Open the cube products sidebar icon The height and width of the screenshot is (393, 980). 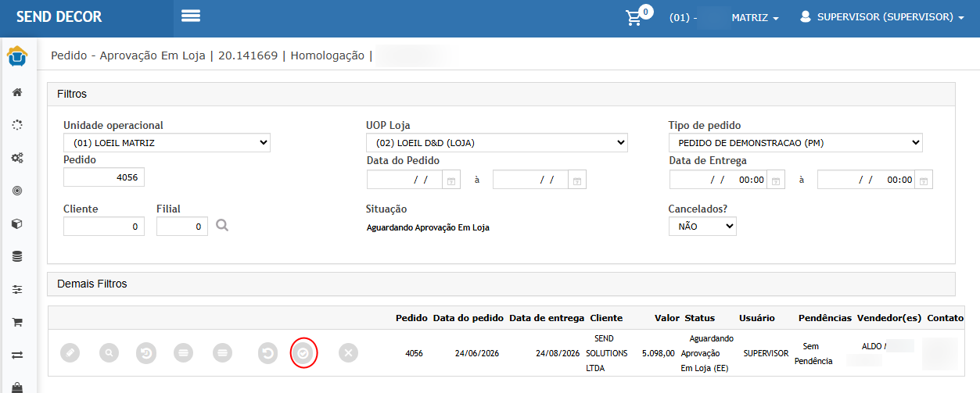click(17, 223)
